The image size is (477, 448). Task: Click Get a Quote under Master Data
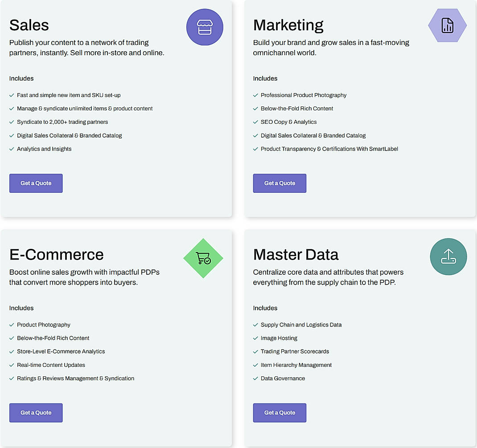[x=280, y=413]
